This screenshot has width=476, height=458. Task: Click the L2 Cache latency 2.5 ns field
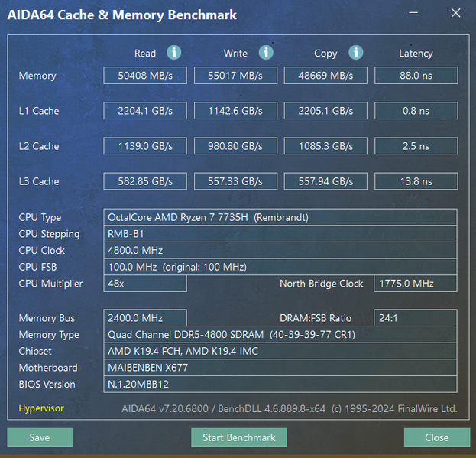point(416,146)
